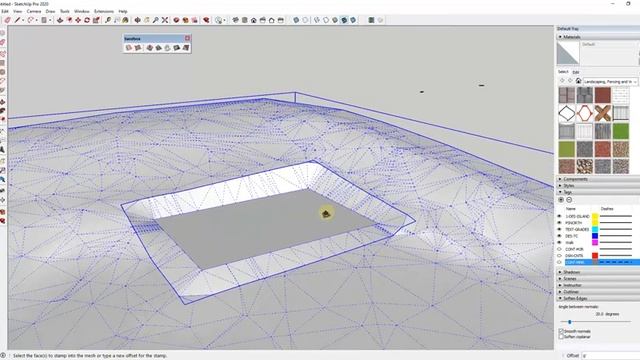
Task: Select Sandbox Flip Edge tool
Action: click(x=186, y=48)
